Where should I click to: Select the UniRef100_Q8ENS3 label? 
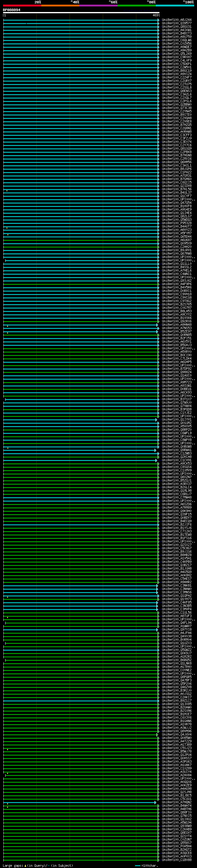point(176,91)
